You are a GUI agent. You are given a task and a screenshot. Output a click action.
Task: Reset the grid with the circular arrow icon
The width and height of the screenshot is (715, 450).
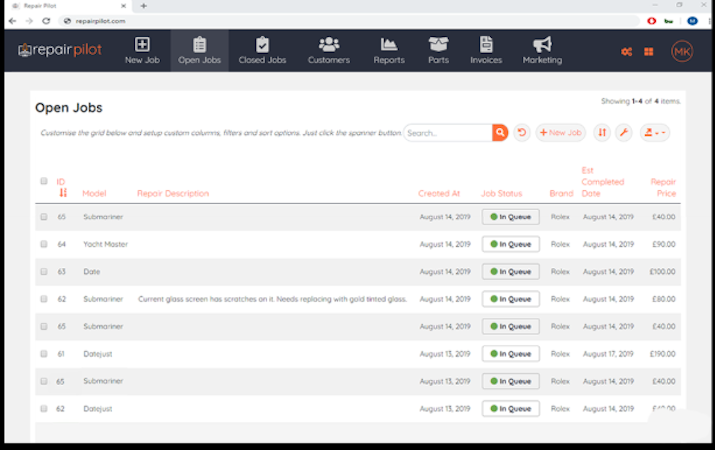522,133
